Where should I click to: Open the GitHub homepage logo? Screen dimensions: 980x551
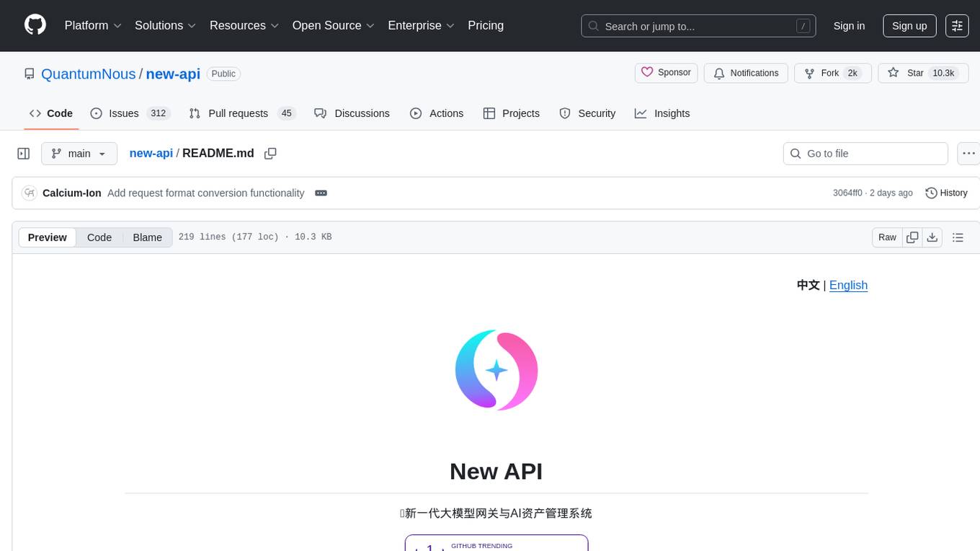(35, 25)
